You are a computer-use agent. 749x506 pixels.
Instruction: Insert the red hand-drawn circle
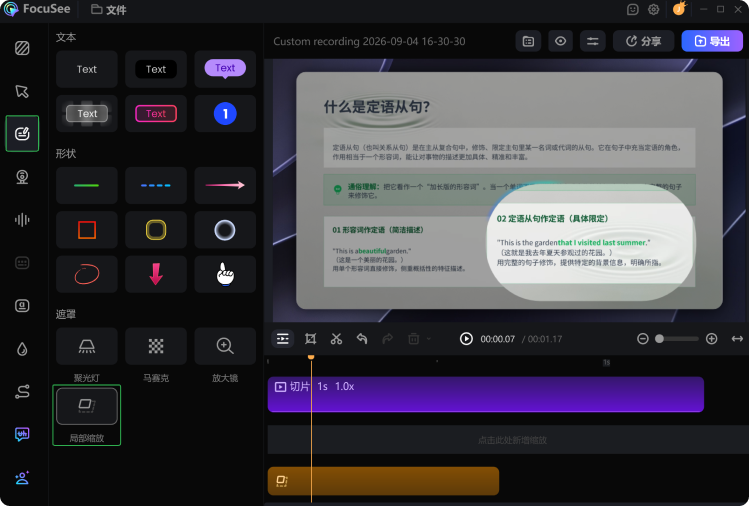(86, 274)
